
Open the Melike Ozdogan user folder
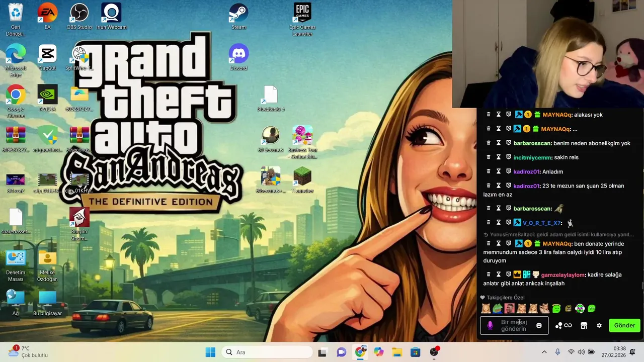click(47, 265)
